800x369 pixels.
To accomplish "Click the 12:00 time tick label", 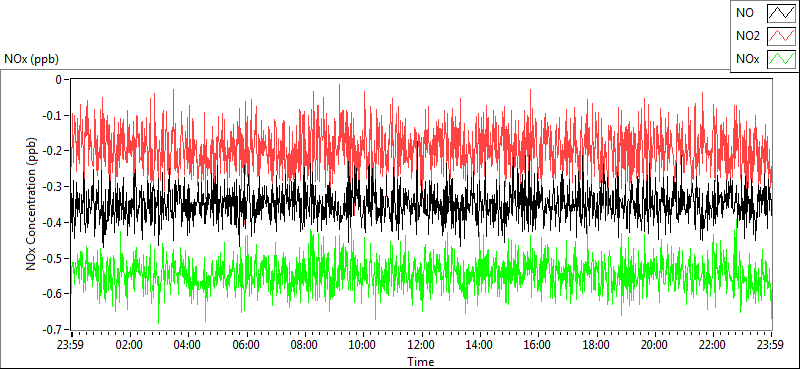I will click(421, 344).
